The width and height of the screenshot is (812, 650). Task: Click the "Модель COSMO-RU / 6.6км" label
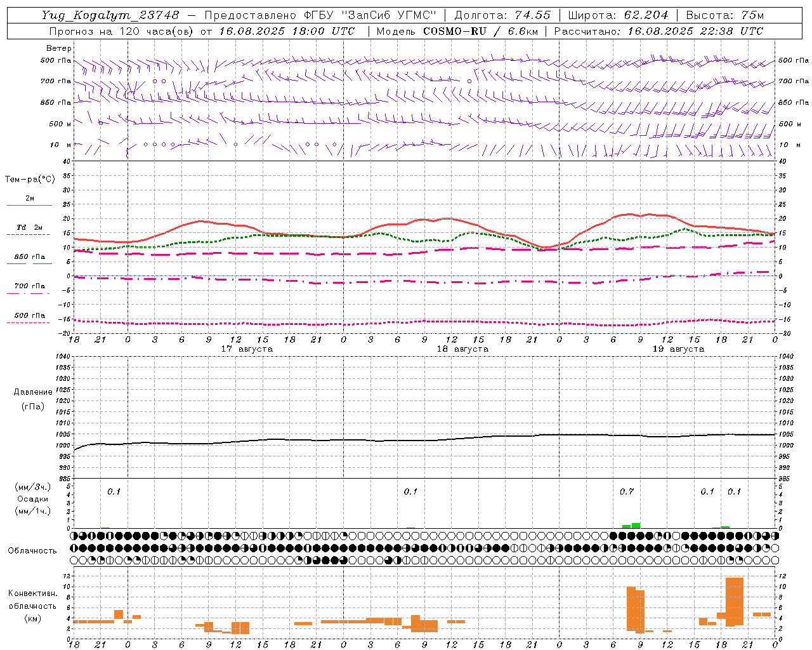pos(457,31)
